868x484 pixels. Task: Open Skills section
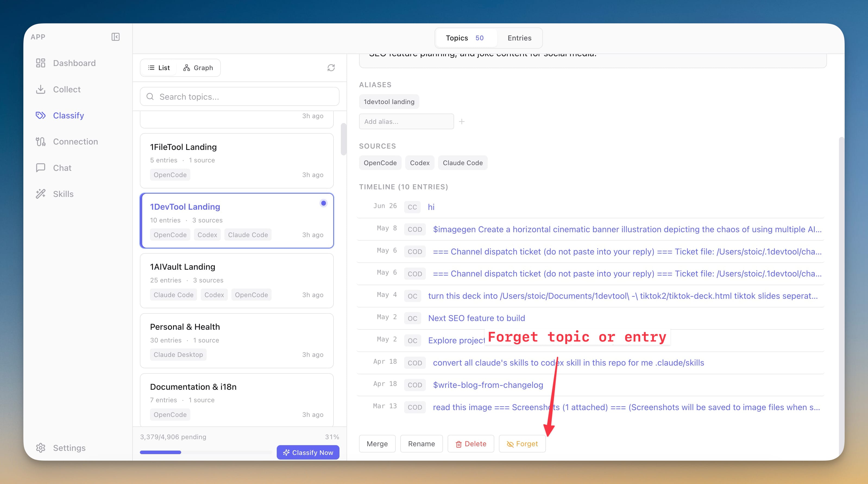[x=63, y=194]
